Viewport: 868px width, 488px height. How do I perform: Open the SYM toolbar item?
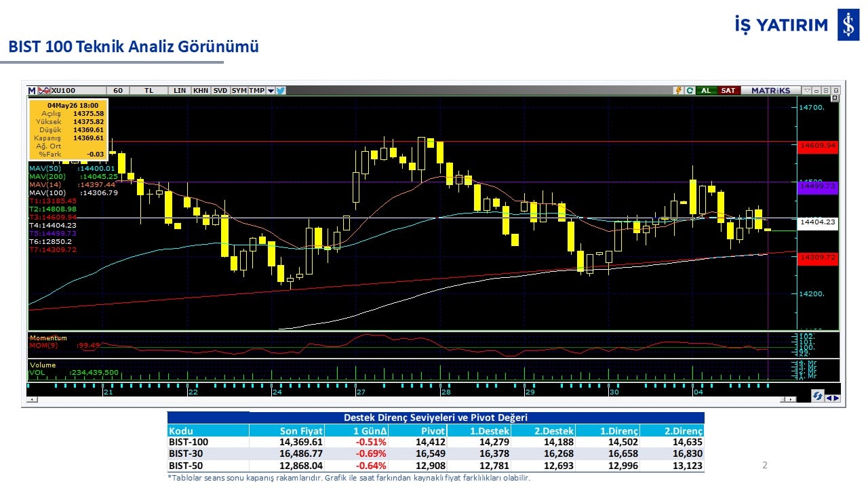(239, 91)
